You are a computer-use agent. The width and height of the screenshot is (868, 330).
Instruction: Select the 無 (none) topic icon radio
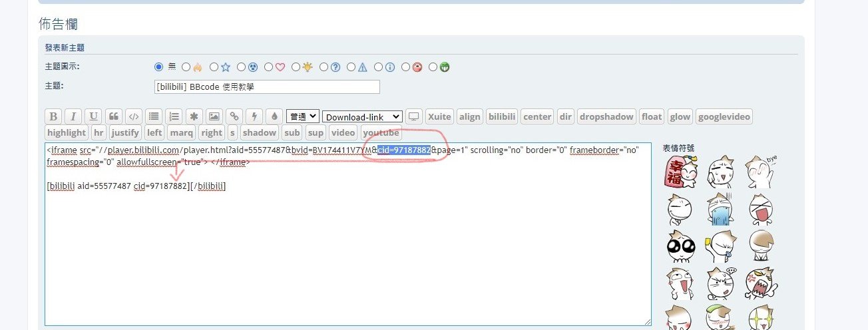click(x=158, y=67)
